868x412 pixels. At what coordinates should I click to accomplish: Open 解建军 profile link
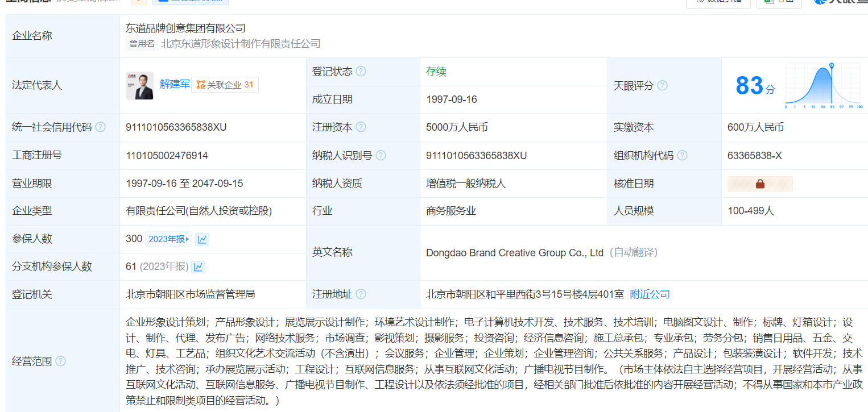pyautogui.click(x=175, y=84)
